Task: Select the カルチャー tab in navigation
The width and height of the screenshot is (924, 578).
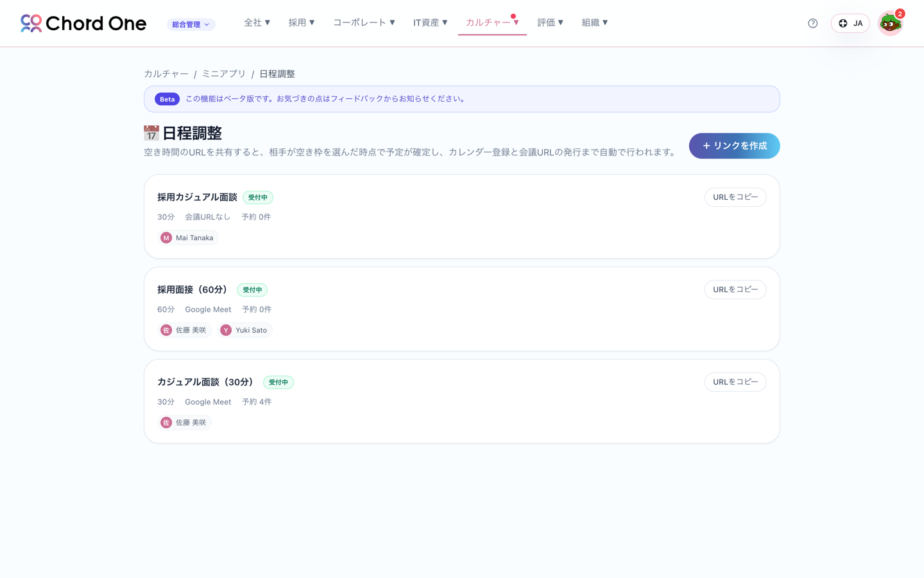Action: tap(492, 22)
